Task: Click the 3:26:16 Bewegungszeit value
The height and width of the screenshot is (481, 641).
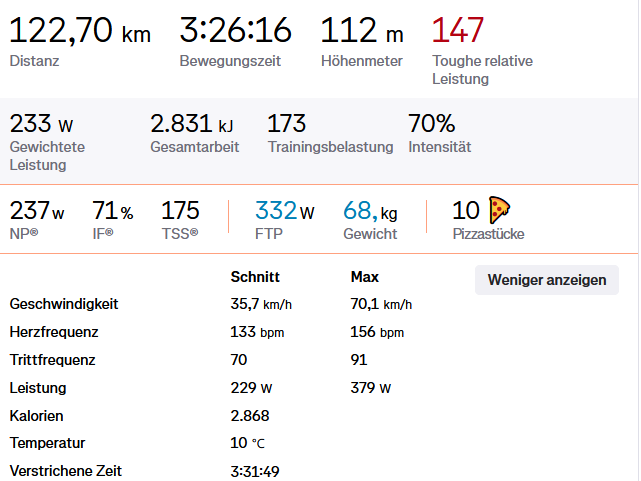Action: coord(235,31)
